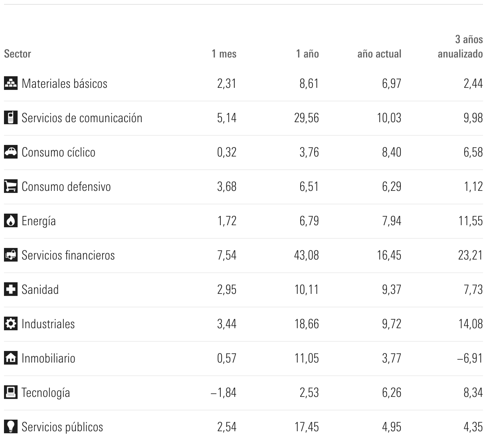Viewport: 487px width, 448px height.
Task: Click the Consumo cíclico car icon
Action: (x=11, y=152)
